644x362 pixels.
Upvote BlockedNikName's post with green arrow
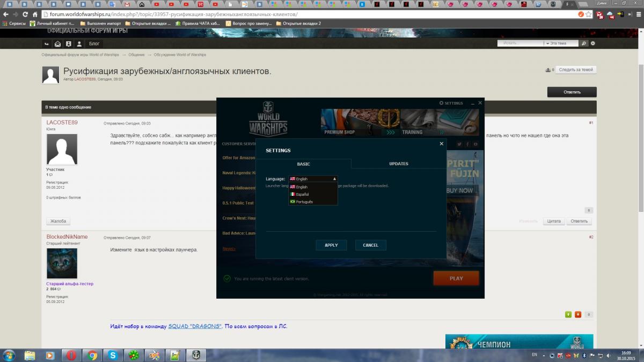(568, 315)
